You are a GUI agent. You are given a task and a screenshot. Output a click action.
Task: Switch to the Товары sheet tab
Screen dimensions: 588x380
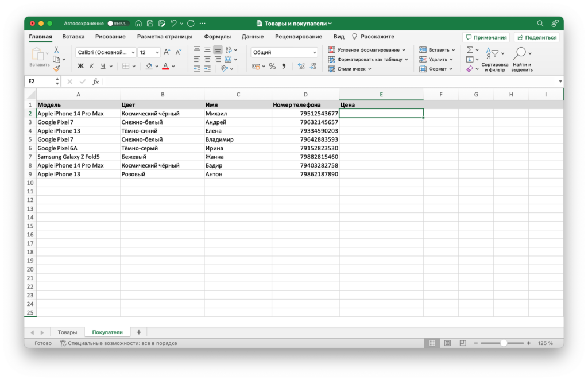[67, 332]
